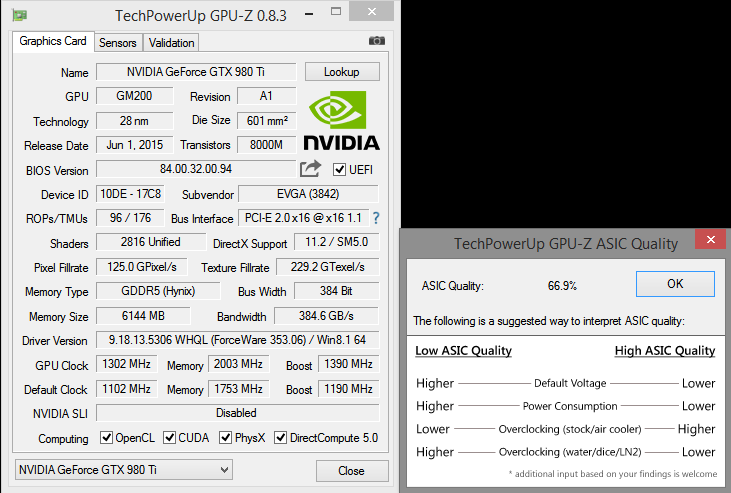
Task: Click the camera screenshot icon
Action: click(x=377, y=41)
